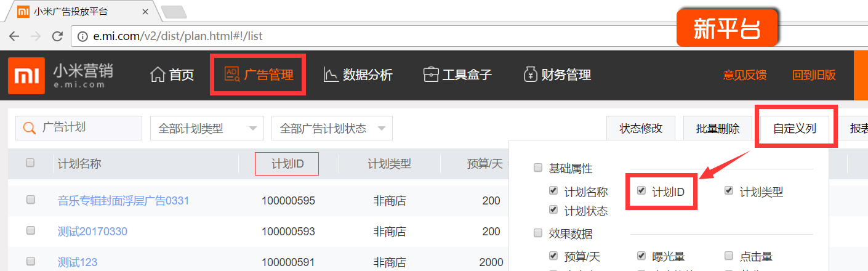Open the 广告管理 menu
Image resolution: width=868 pixels, height=271 pixels.
coord(259,75)
